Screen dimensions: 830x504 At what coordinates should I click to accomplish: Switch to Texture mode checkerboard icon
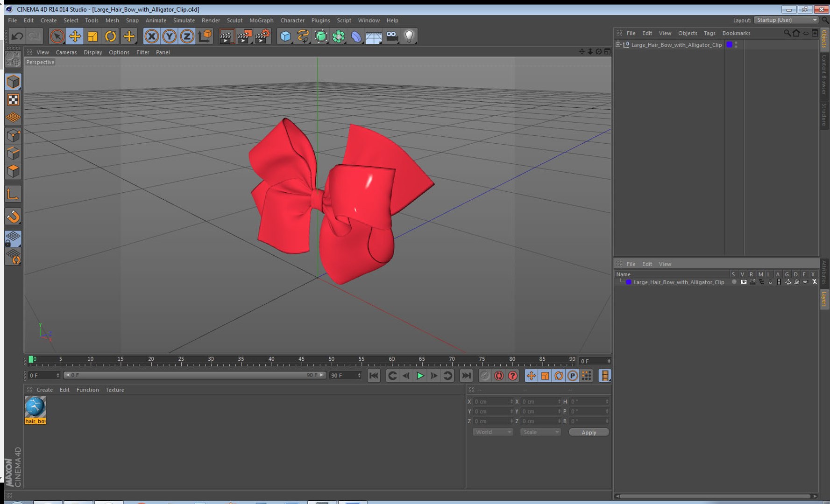[13, 99]
